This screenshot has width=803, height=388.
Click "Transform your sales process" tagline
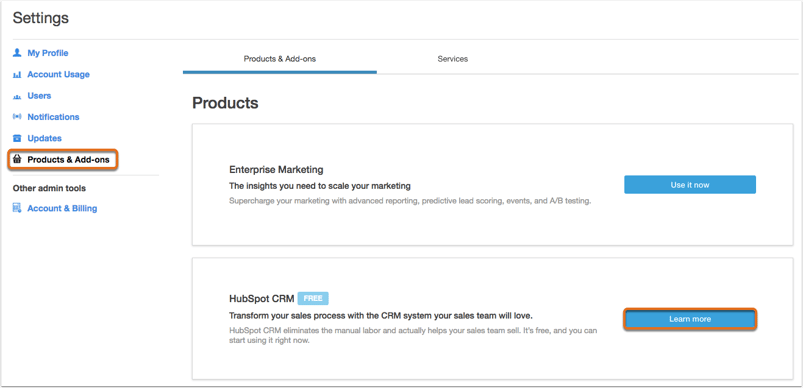tap(381, 315)
